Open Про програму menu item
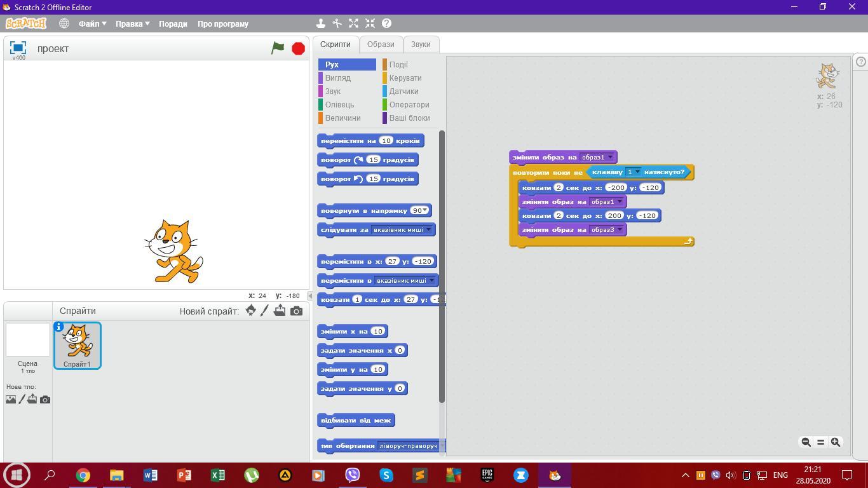The height and width of the screenshot is (488, 868). (223, 24)
